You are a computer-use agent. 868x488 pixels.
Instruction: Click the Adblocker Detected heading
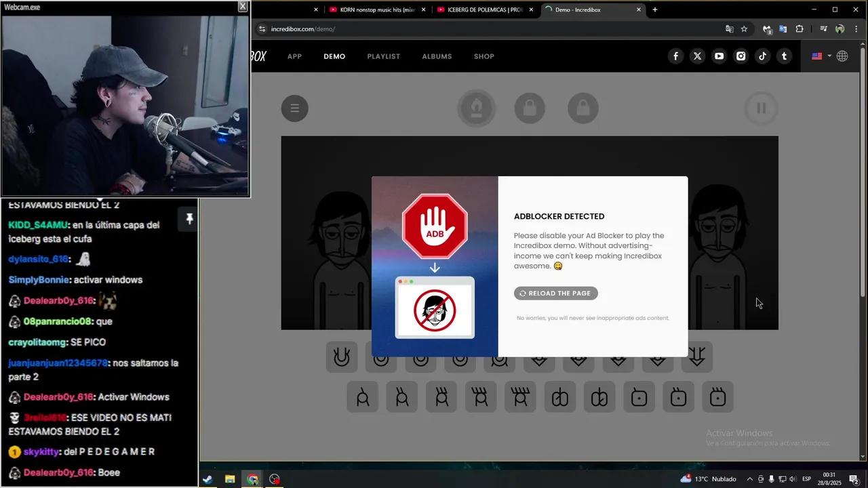pyautogui.click(x=559, y=216)
